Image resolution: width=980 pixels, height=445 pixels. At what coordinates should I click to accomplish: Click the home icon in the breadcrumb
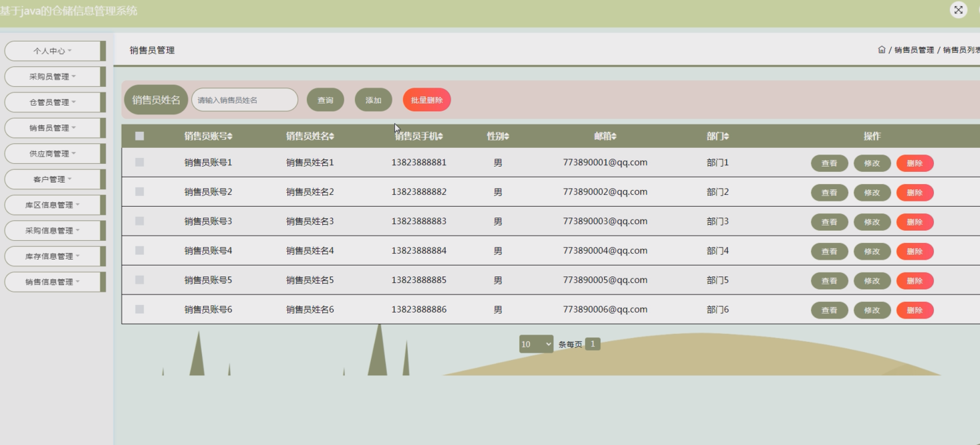[882, 50]
